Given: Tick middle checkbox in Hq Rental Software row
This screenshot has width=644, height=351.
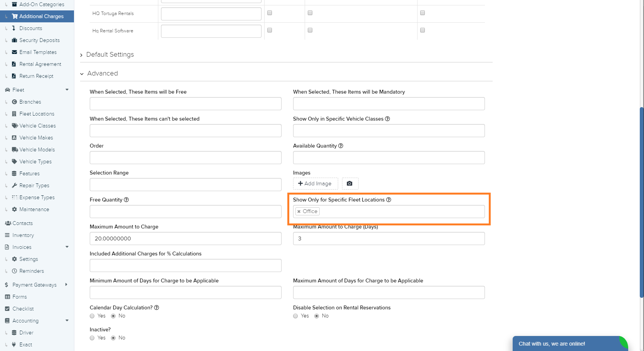Looking at the screenshot, I should 310,30.
